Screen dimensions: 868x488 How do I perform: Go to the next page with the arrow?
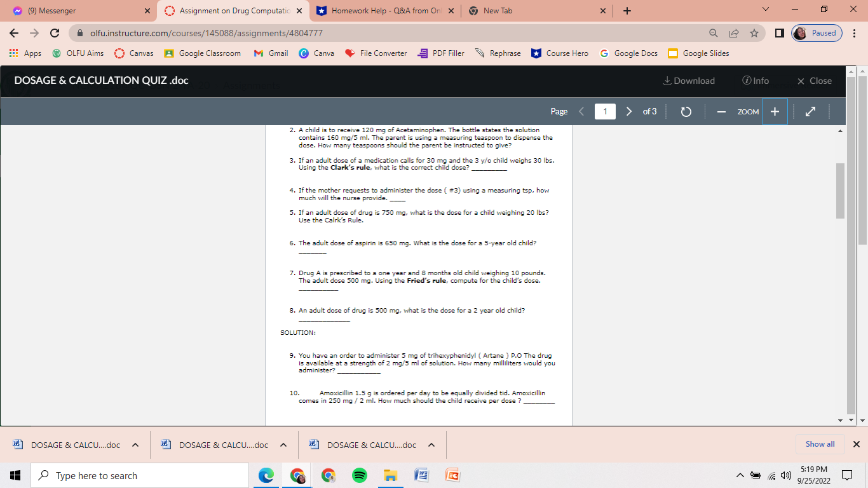[628, 111]
